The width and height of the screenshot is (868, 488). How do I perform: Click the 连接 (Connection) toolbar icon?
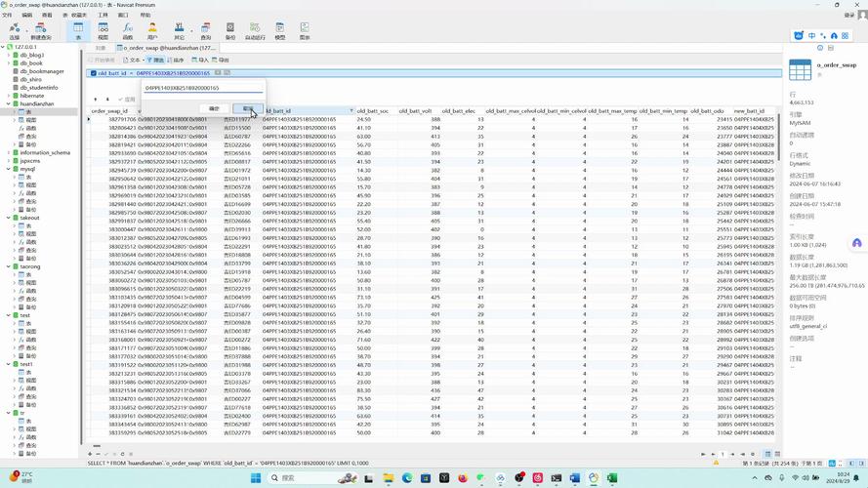(x=14, y=31)
